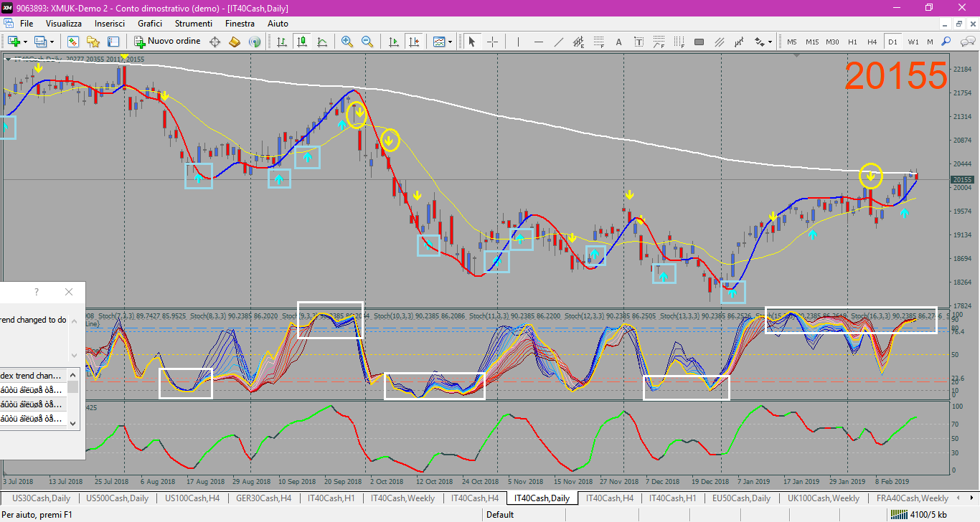The height and width of the screenshot is (522, 980).
Task: Zoom out on the chart
Action: pos(367,42)
